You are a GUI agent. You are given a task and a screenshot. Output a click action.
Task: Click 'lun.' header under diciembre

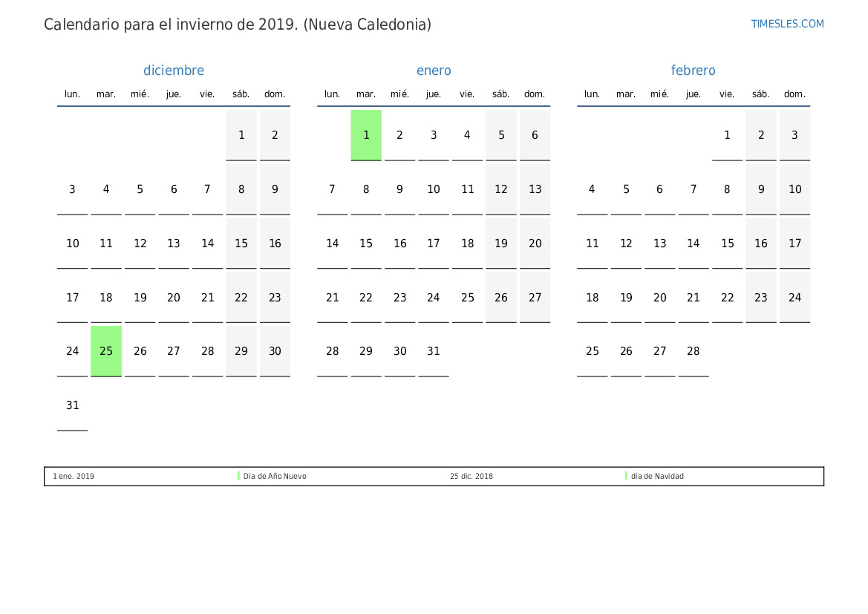coord(73,94)
